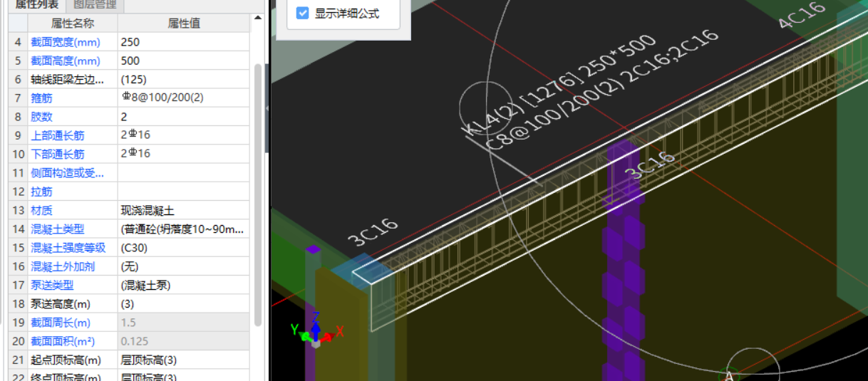The image size is (868, 381).
Task: Click the 混凝土外加剂 property name
Action: tap(63, 266)
